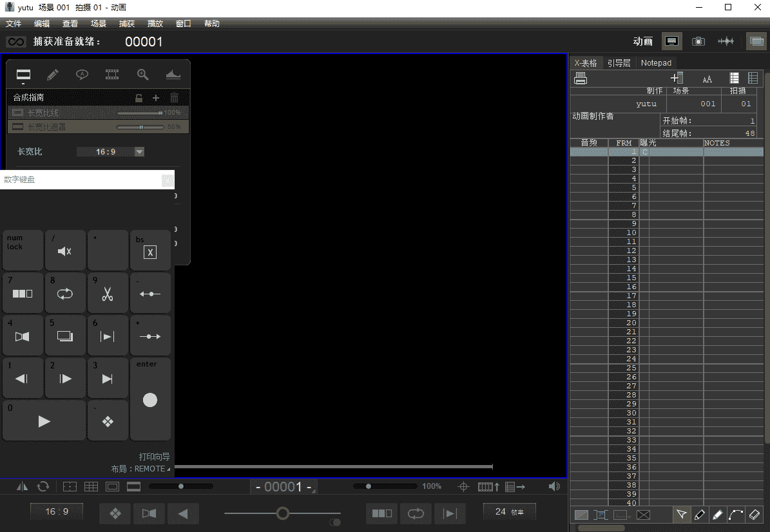The width and height of the screenshot is (770, 532).
Task: Open the audio waveform workspace icon
Action: (726, 41)
